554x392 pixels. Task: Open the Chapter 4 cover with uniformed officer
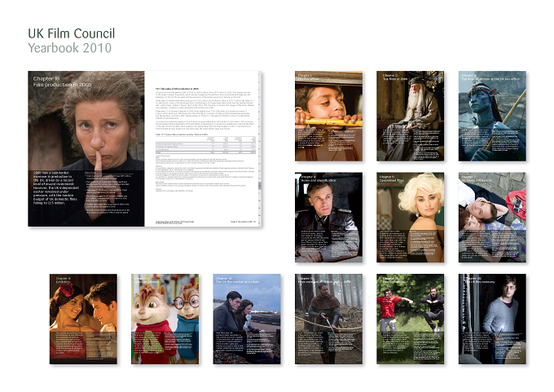coord(328,218)
